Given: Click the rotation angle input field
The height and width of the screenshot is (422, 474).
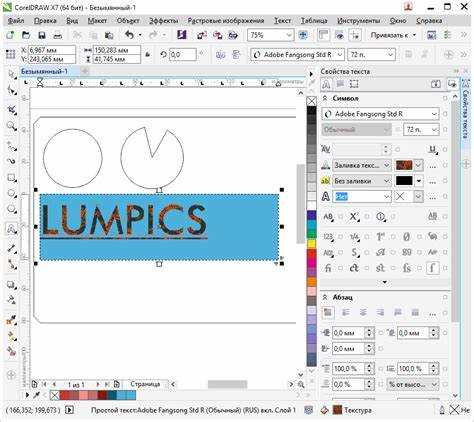Looking at the screenshot, I should coord(182,55).
